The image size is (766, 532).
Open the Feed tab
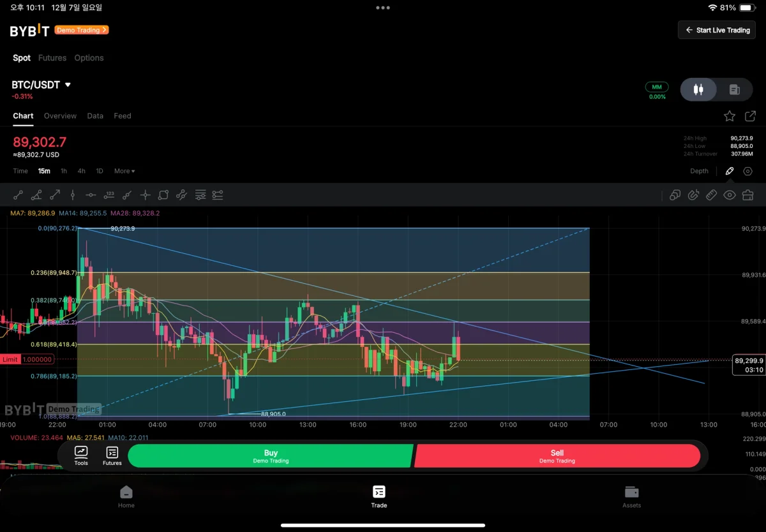[x=123, y=116]
